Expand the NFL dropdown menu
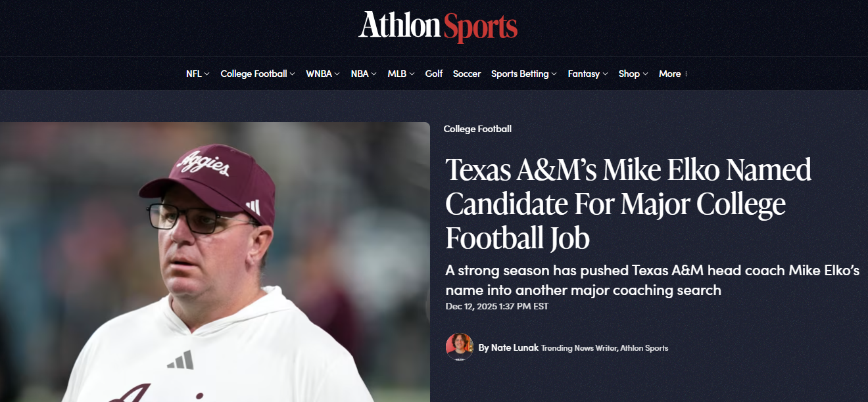868x402 pixels. (197, 74)
